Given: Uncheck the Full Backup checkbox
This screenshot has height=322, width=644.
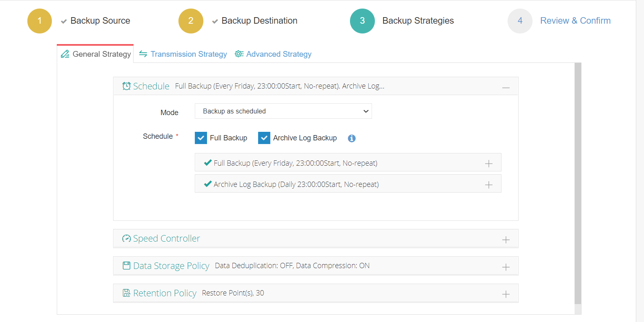Looking at the screenshot, I should pyautogui.click(x=201, y=138).
